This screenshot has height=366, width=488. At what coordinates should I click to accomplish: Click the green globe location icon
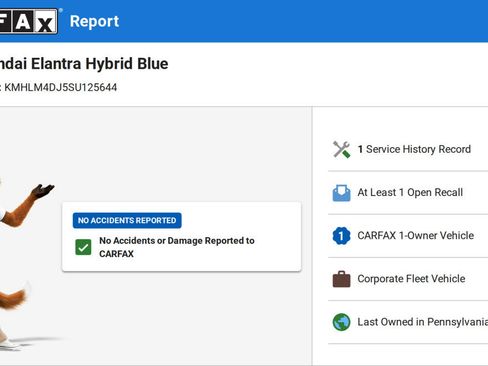pos(341,322)
